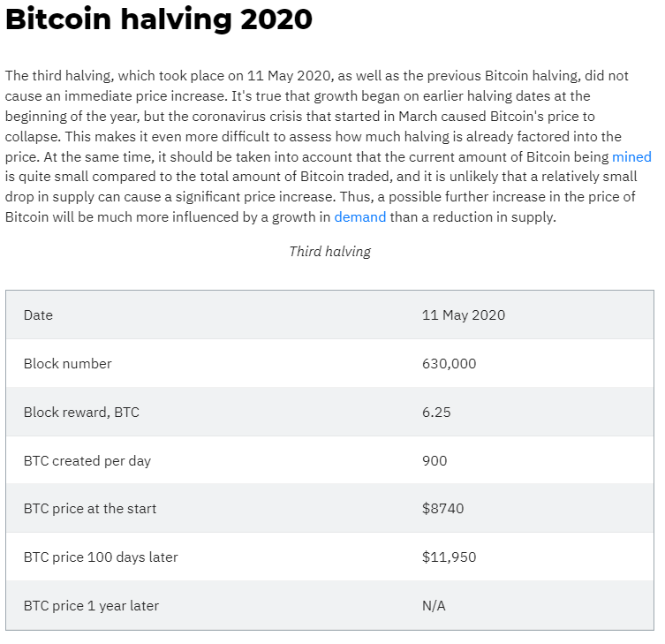Click the 900 BTC per day value
665x644 pixels.
pos(435,461)
